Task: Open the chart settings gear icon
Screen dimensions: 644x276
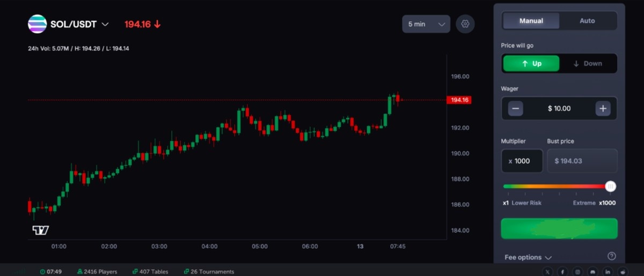Action: [x=465, y=24]
